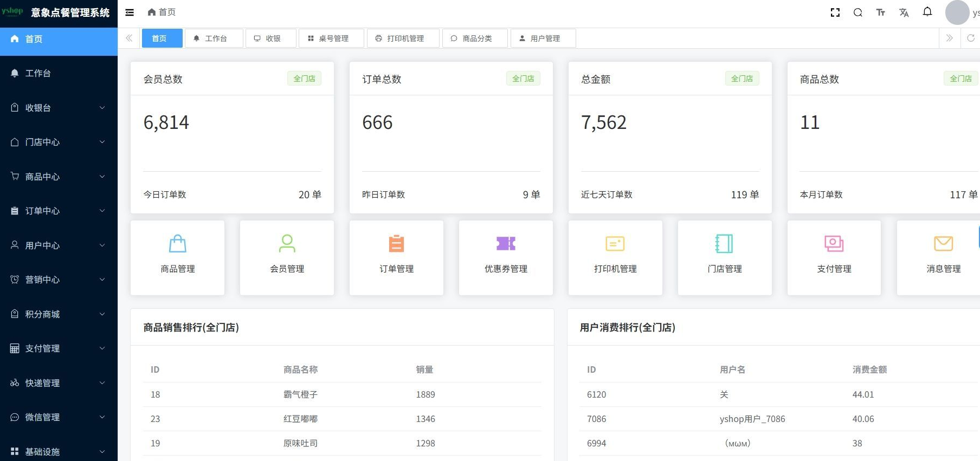Image resolution: width=980 pixels, height=461 pixels.
Task: Enter fullscreen mode via top bar icon
Action: click(835, 12)
